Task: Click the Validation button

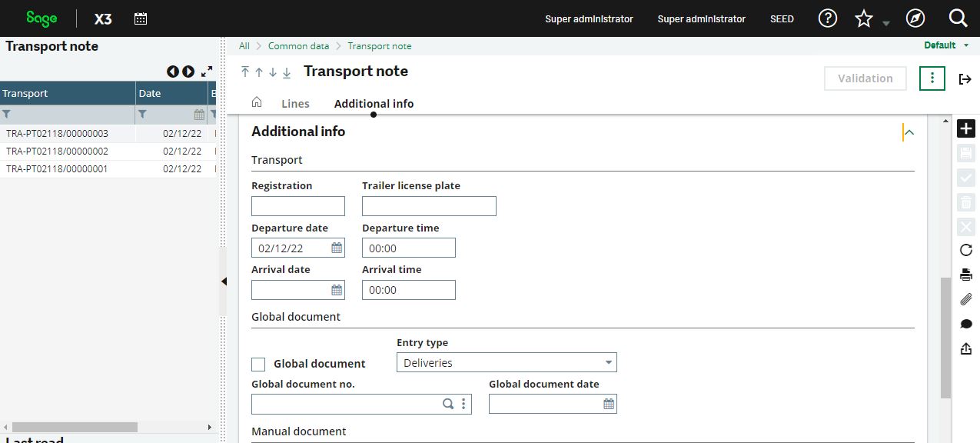Action: [865, 78]
